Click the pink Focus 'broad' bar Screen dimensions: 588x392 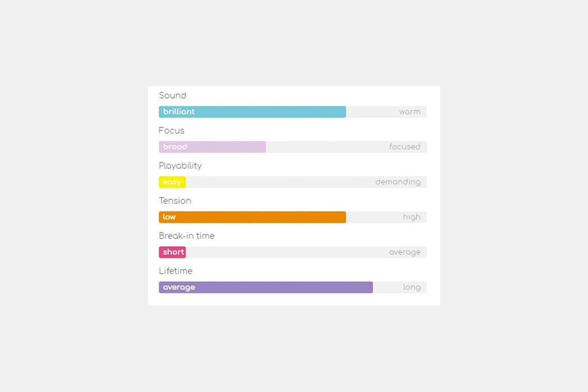point(212,147)
